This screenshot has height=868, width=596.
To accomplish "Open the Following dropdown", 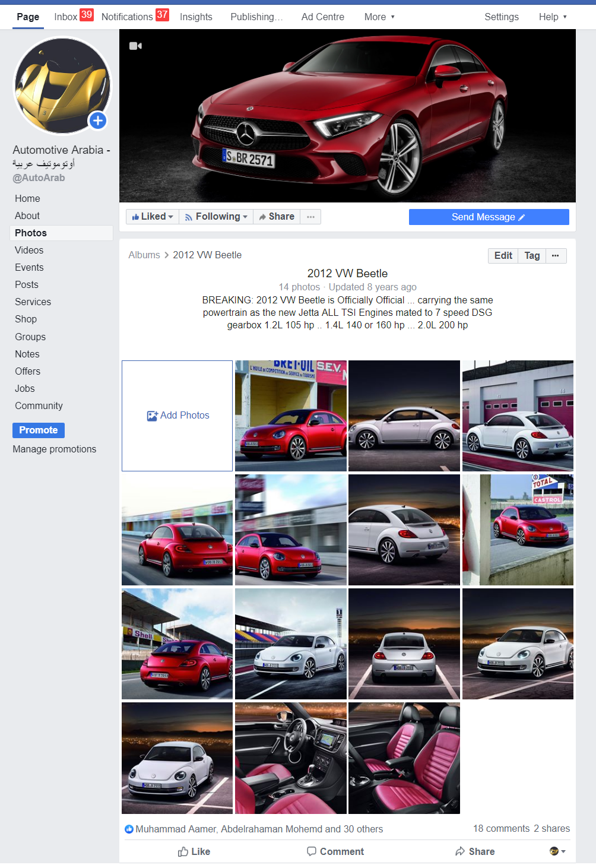I will click(x=216, y=217).
